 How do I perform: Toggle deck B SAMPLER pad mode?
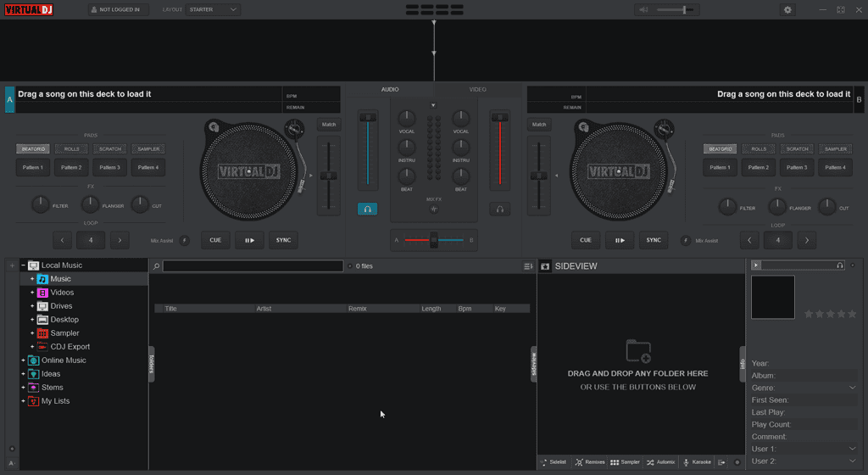(835, 149)
